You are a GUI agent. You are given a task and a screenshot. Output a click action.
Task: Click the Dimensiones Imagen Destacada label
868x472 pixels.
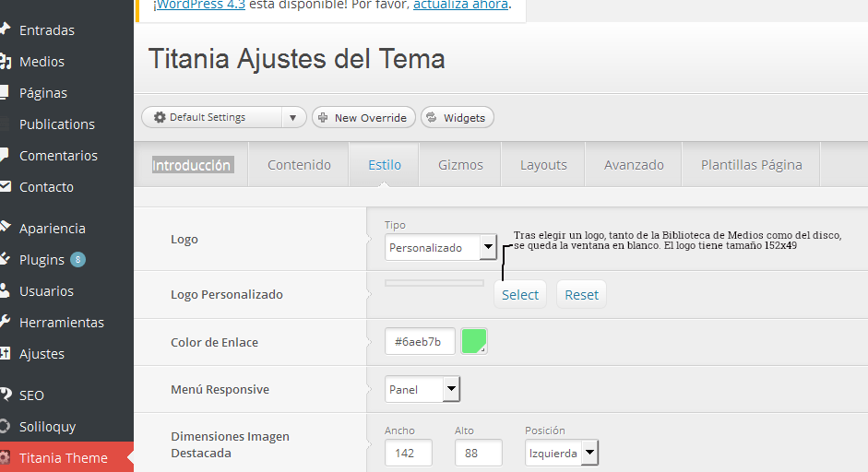[231, 445]
